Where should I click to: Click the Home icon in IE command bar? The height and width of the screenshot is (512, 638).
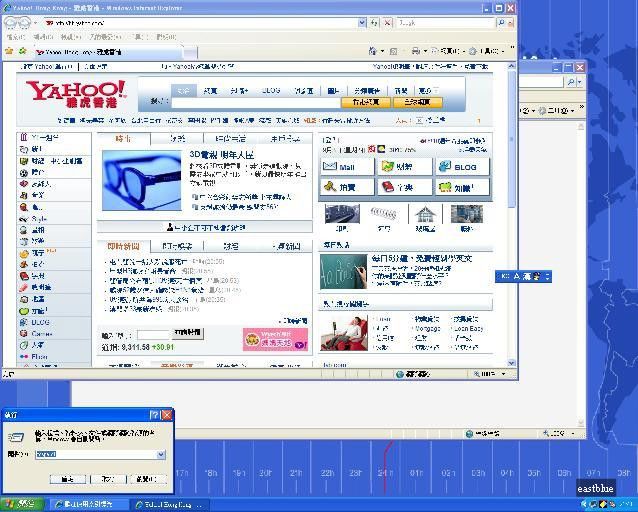372,51
